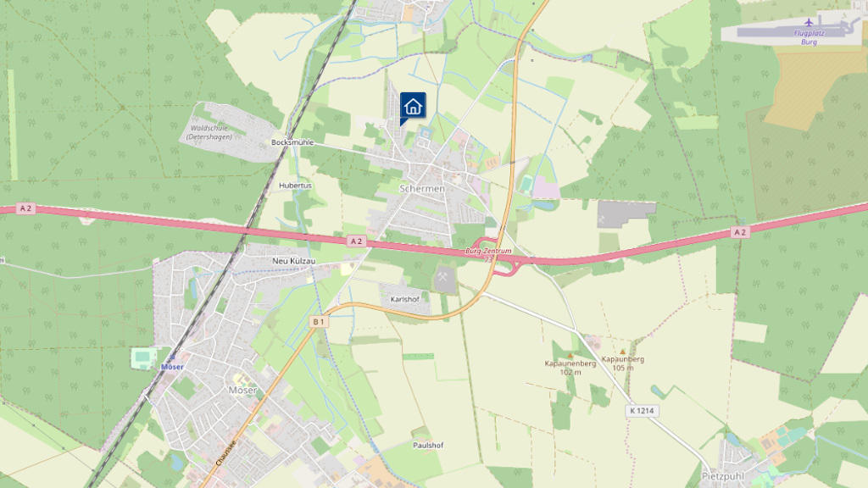The image size is (868, 488).
Task: Click the Neu Külzau place label
Action: pyautogui.click(x=294, y=261)
